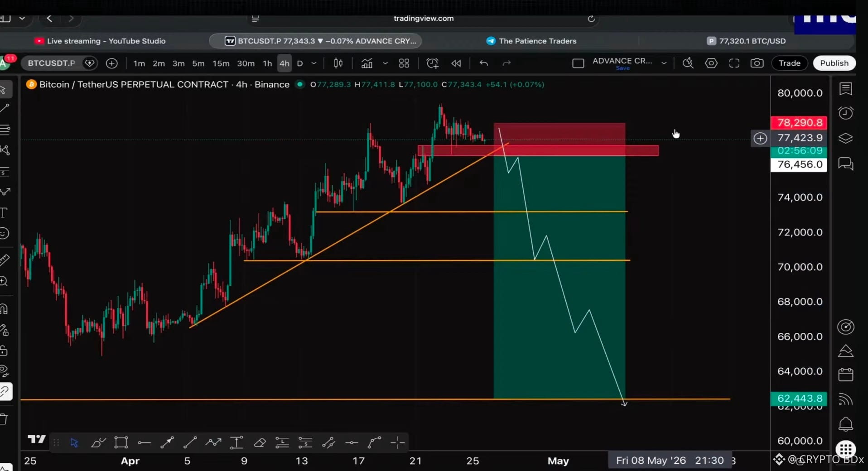The width and height of the screenshot is (868, 471).
Task: Open the products grid button
Action: 845,449
